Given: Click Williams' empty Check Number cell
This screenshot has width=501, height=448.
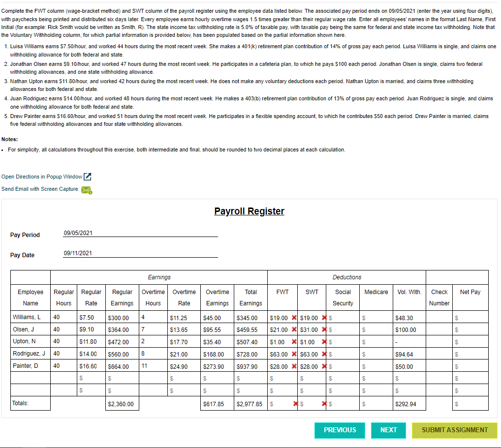Looking at the screenshot, I should coord(439,318).
